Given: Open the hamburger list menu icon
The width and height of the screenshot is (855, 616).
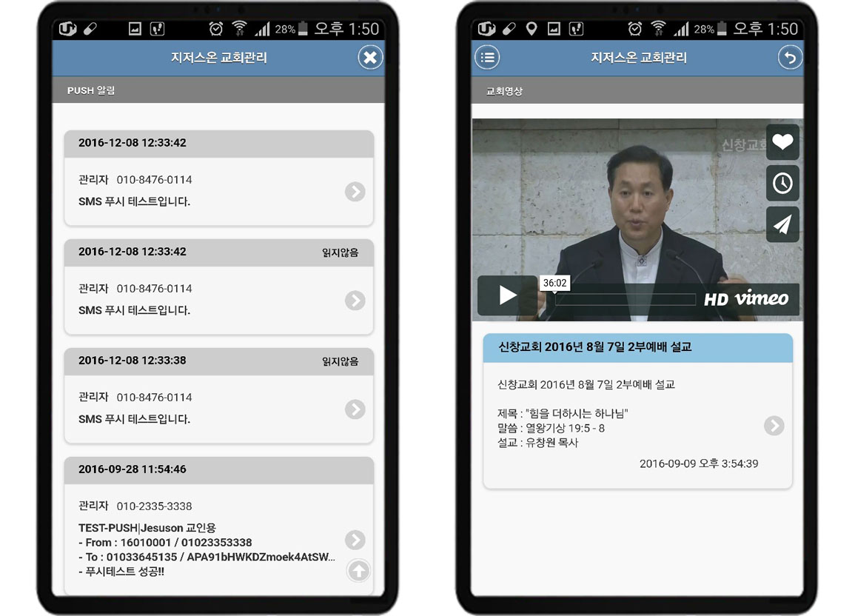Looking at the screenshot, I should tap(486, 58).
